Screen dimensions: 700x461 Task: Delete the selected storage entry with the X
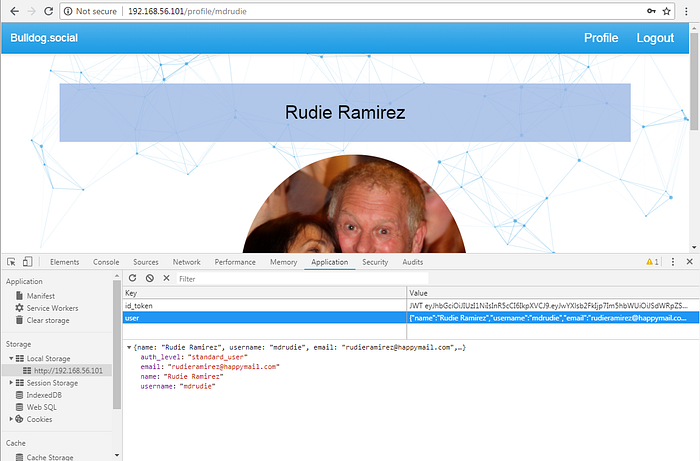pos(166,278)
